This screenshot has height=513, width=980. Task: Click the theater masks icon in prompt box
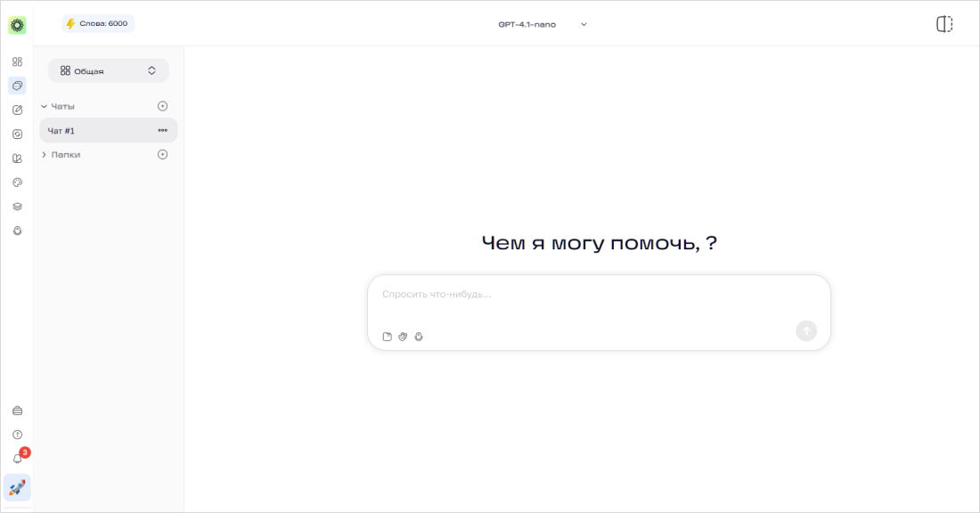pyautogui.click(x=403, y=337)
